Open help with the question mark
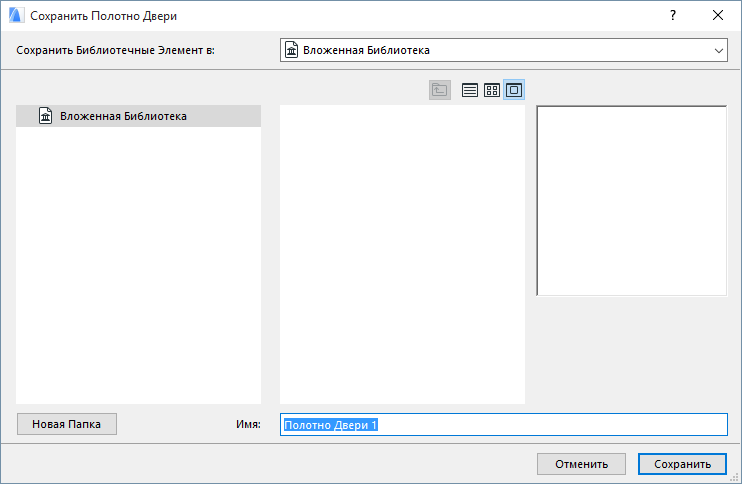Image resolution: width=742 pixels, height=484 pixels. point(672,16)
